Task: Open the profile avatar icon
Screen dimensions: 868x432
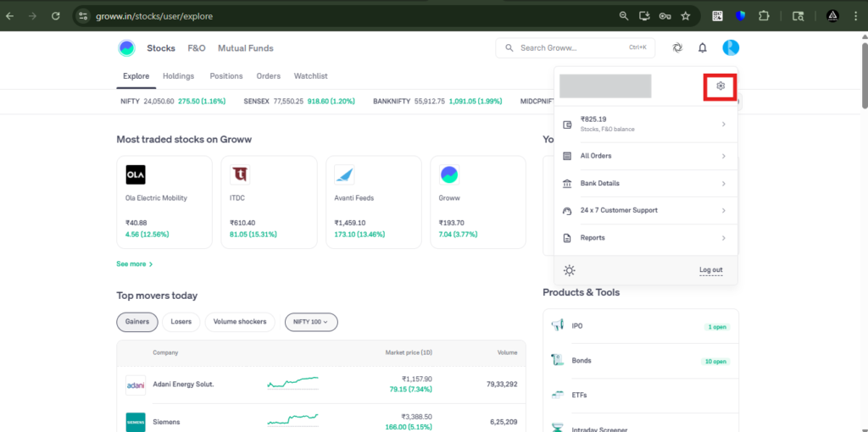Action: click(x=731, y=48)
